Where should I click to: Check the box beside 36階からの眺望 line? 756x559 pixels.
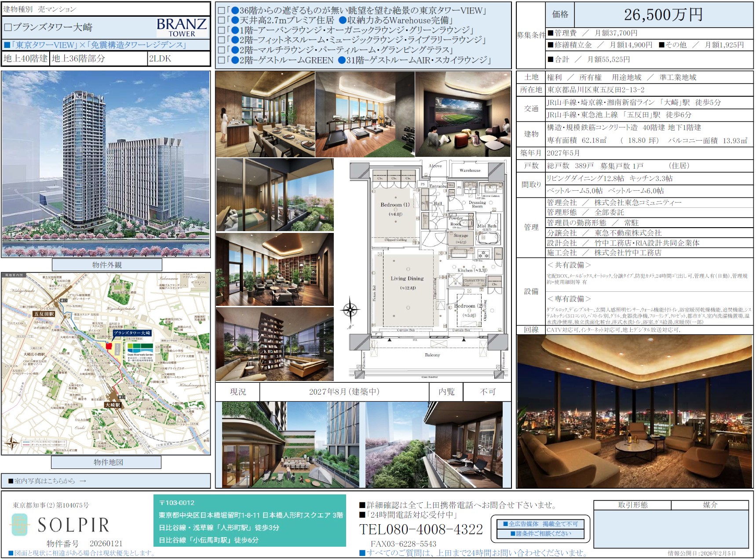[x=221, y=11]
